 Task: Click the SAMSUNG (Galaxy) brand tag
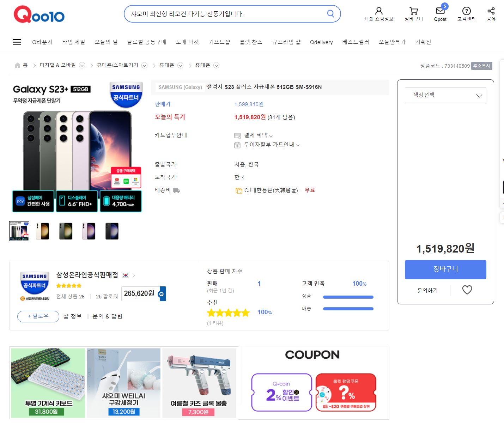(x=180, y=87)
